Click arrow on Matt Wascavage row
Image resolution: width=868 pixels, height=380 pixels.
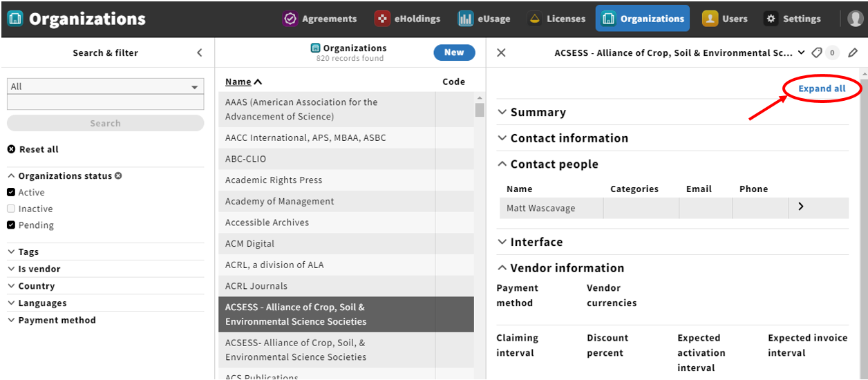[801, 207]
